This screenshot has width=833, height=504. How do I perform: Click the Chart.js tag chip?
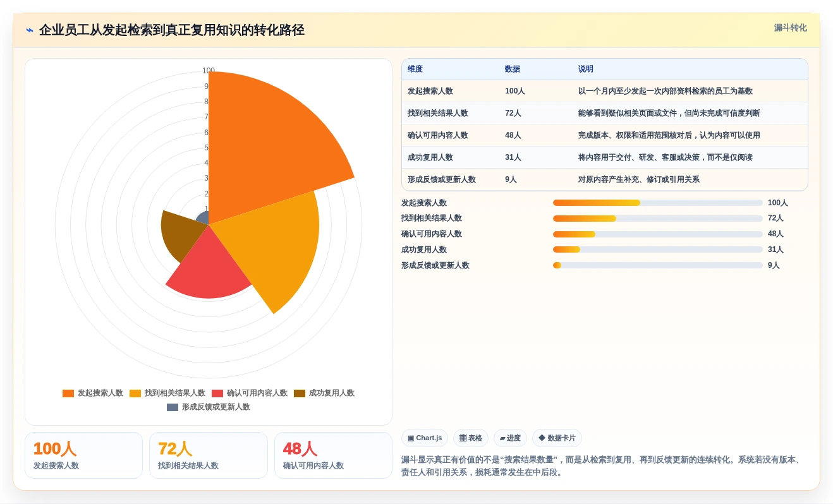click(425, 438)
